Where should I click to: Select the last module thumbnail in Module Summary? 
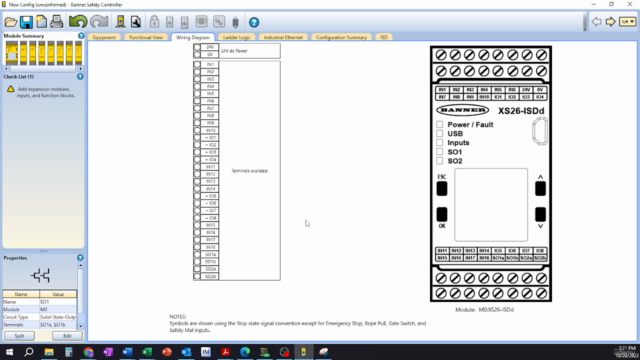[78, 53]
